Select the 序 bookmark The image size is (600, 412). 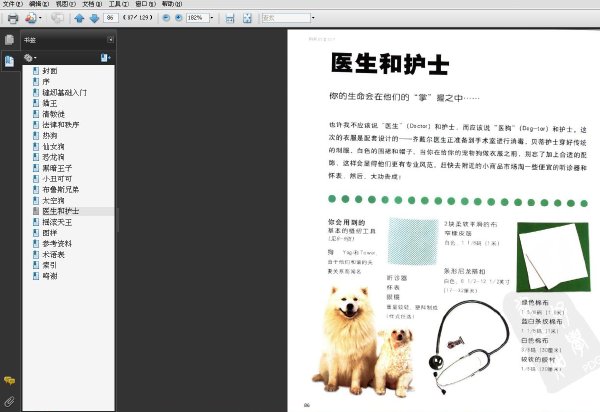pyautogui.click(x=46, y=81)
